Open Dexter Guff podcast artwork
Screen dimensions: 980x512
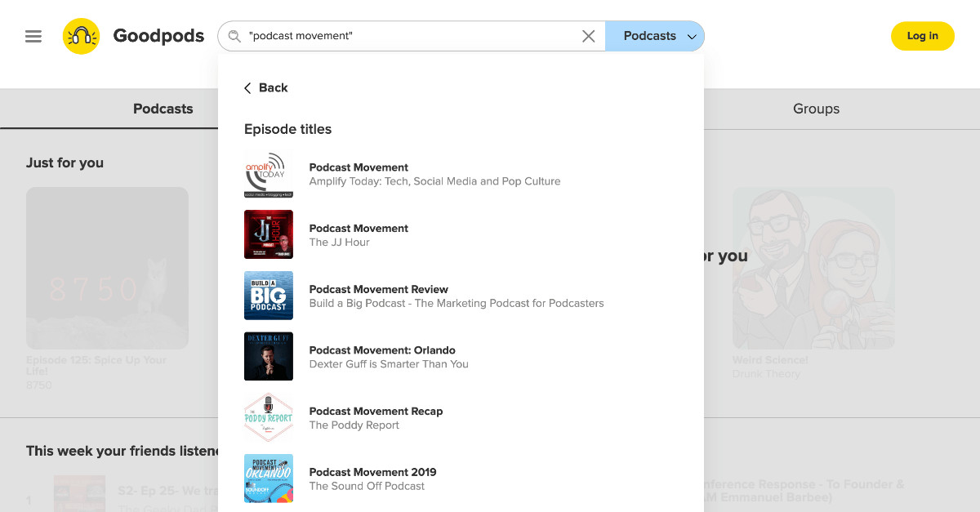pyautogui.click(x=268, y=356)
